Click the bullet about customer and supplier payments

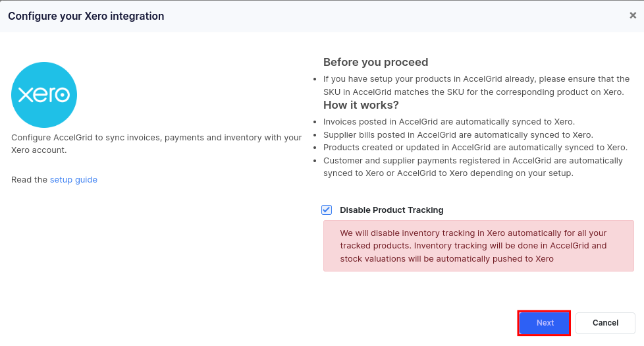point(472,167)
